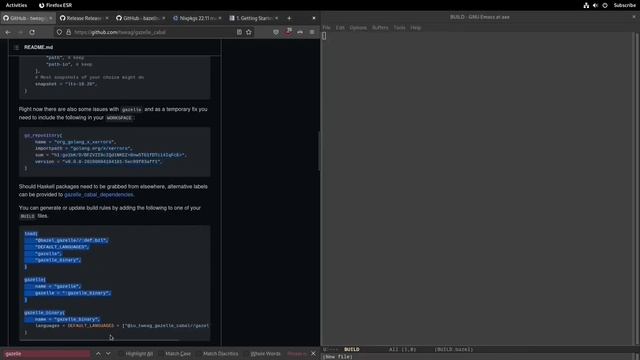Image resolution: width=640 pixels, height=360 pixels.
Task: Open the tracking protection shield in address bar
Action: (59, 32)
